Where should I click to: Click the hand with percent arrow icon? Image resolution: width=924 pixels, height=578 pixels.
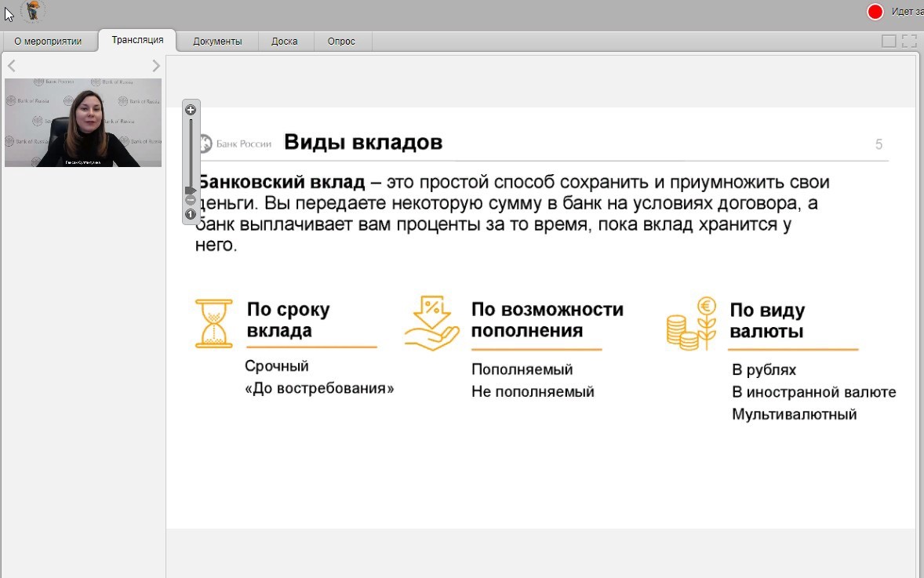(x=431, y=323)
